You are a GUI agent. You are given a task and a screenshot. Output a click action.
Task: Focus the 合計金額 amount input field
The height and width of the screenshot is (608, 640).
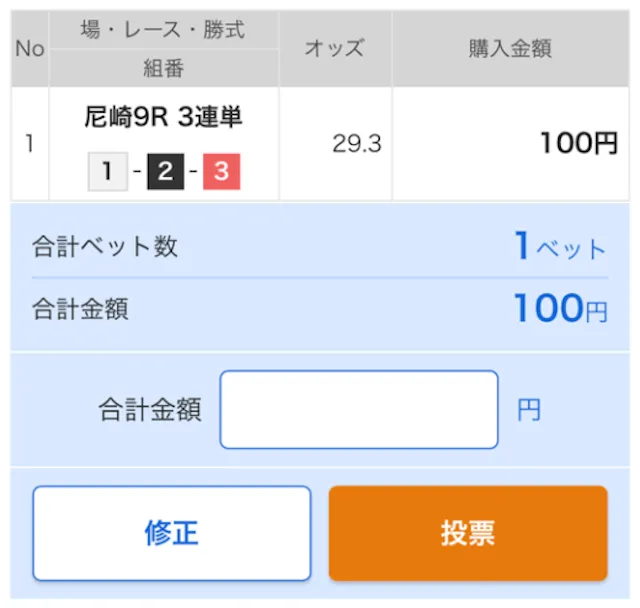pyautogui.click(x=359, y=409)
